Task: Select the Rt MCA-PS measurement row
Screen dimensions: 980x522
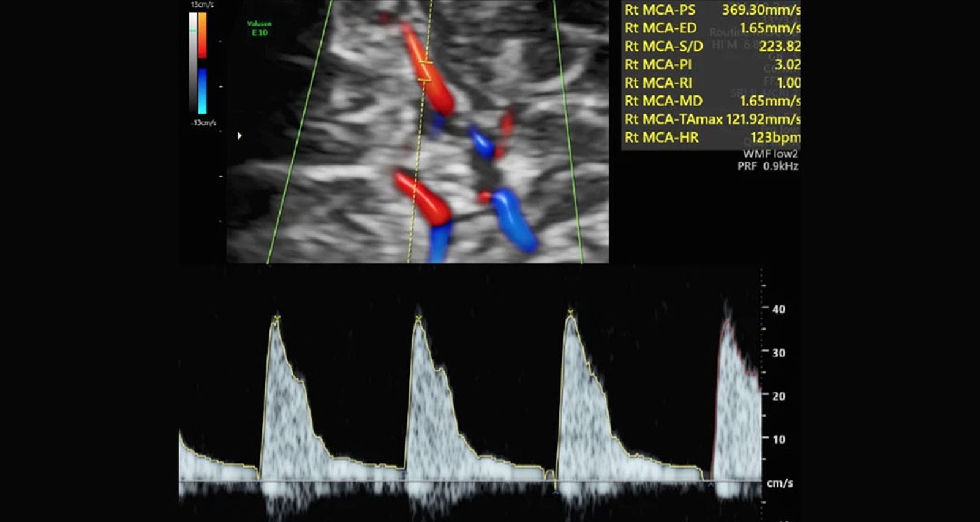Action: click(x=712, y=10)
